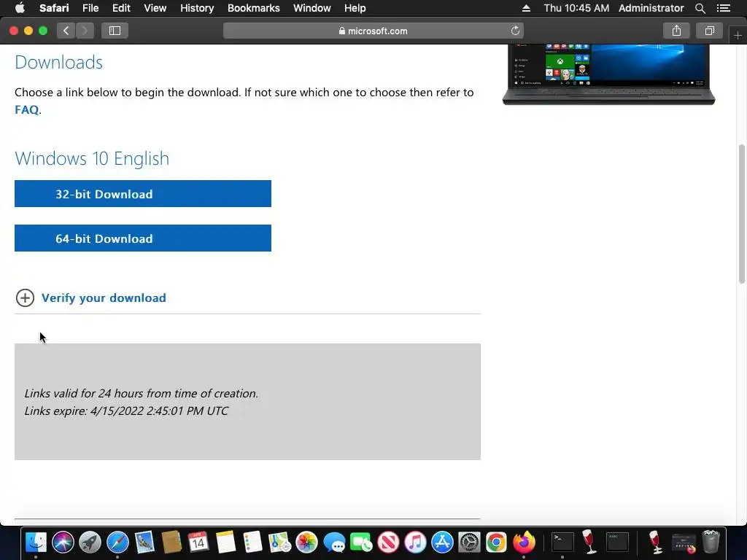Open App Store from the Dock
The width and height of the screenshot is (747, 560).
[442, 542]
